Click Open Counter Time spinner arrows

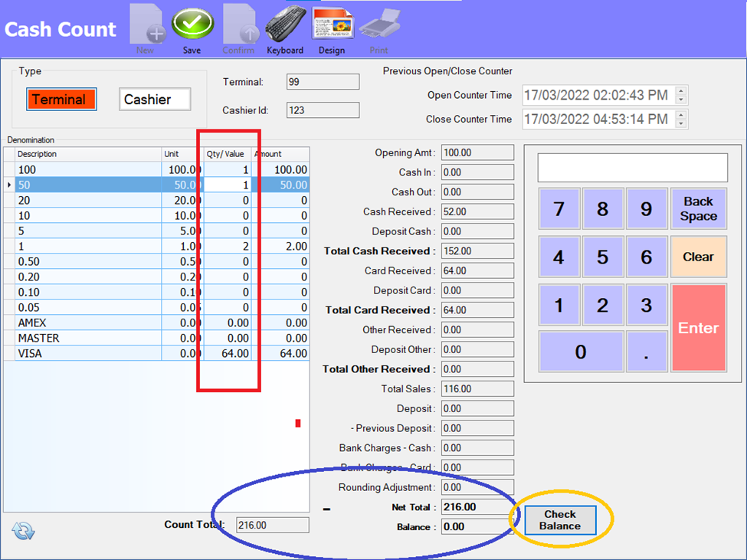point(681,95)
